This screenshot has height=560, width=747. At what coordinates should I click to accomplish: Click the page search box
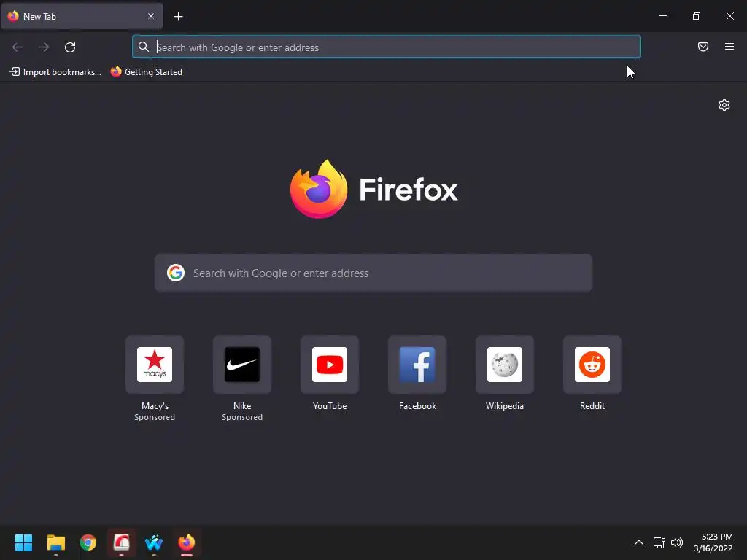[373, 273]
